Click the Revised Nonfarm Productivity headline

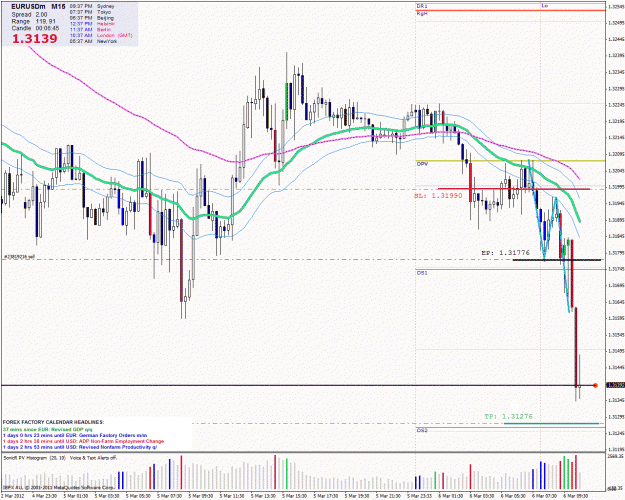tap(80, 447)
